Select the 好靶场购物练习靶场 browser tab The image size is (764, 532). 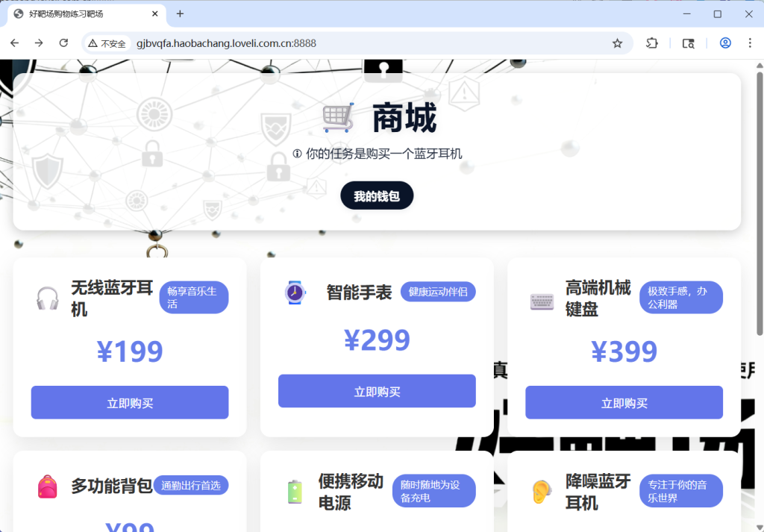pyautogui.click(x=82, y=14)
